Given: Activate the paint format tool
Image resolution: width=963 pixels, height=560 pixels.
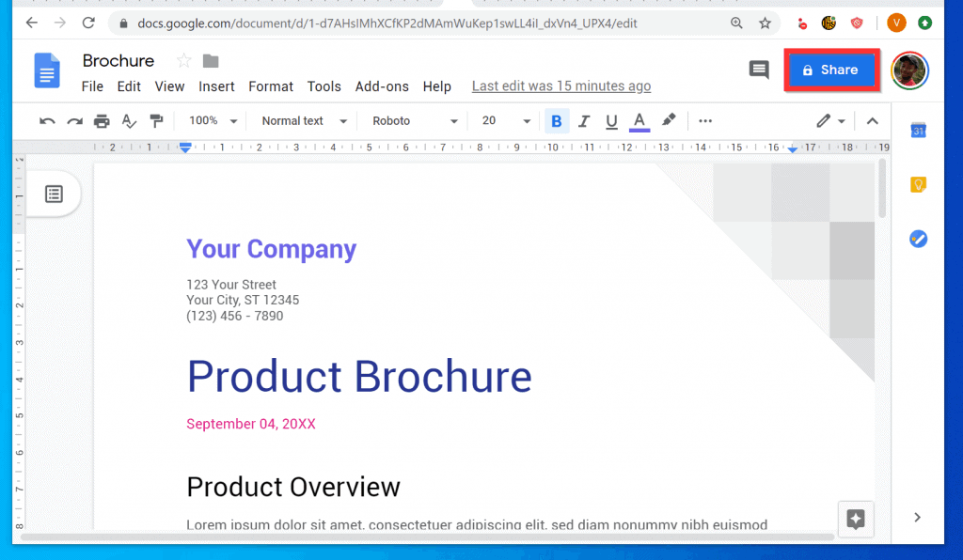Looking at the screenshot, I should point(157,121).
